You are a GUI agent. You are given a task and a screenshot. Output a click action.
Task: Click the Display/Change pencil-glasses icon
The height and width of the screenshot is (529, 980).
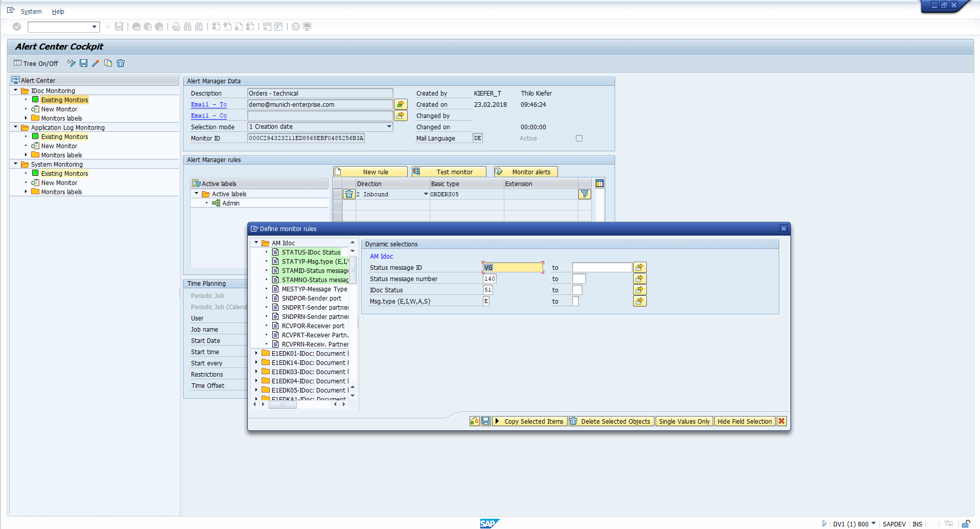(71, 63)
